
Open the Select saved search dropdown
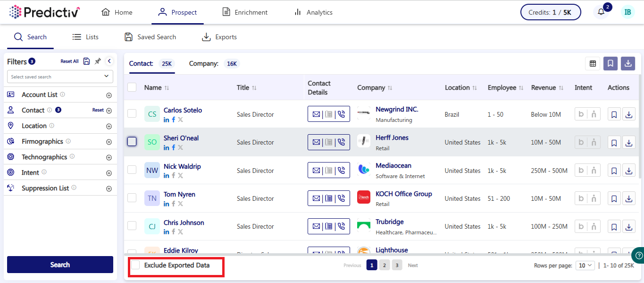click(x=60, y=77)
